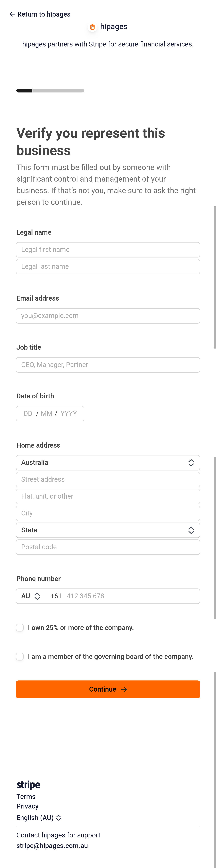Viewport: 216px width, 868px height.
Task: Click the hipages logo icon
Action: [x=92, y=27]
